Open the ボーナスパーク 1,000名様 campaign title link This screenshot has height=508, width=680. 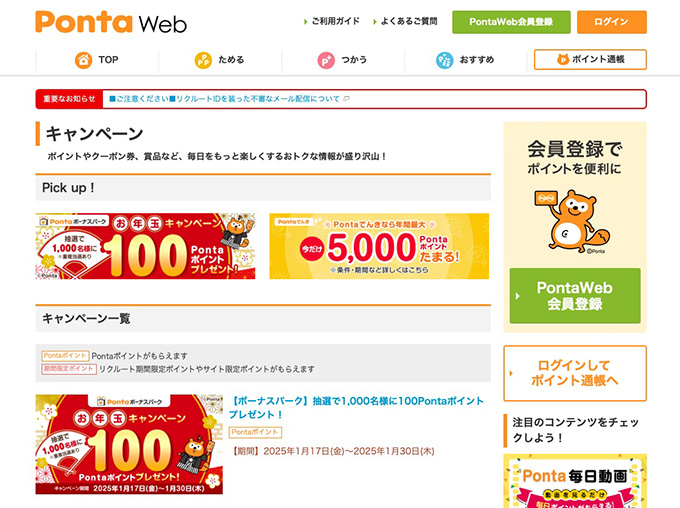(356, 407)
